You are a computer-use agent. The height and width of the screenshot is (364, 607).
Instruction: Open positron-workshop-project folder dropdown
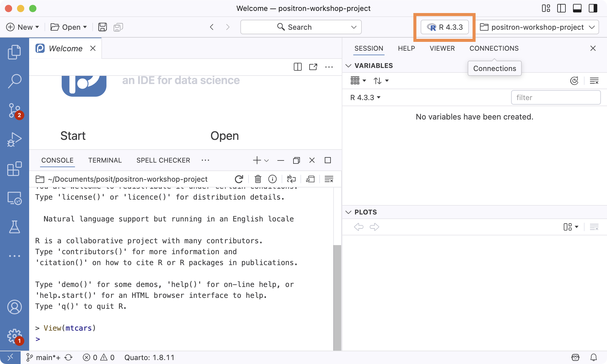click(x=537, y=27)
